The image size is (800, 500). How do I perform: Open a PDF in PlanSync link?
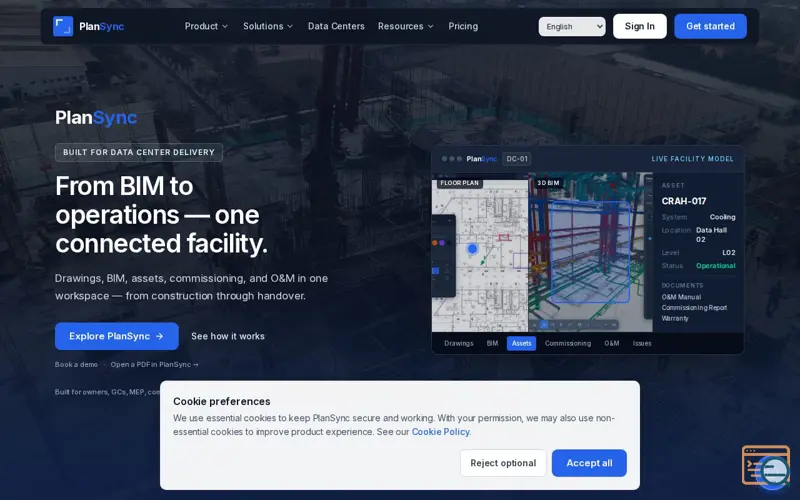(155, 364)
